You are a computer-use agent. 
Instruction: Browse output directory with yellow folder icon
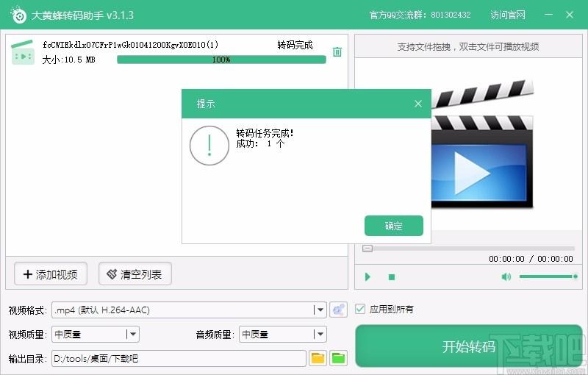318,358
